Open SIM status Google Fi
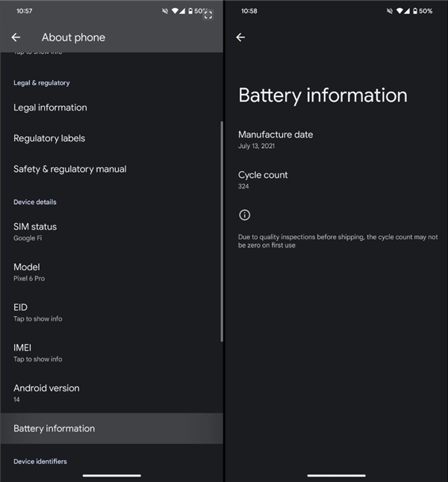Screen dimensions: 448x482 pos(111,232)
